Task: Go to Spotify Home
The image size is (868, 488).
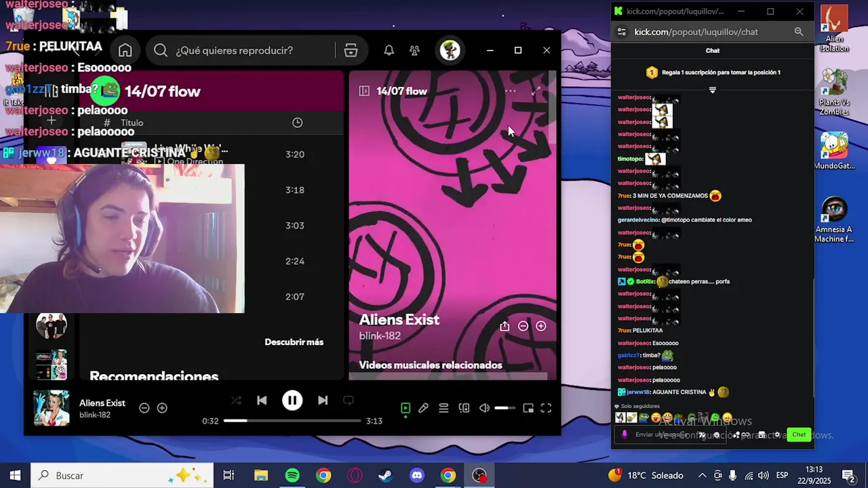Action: pyautogui.click(x=125, y=50)
